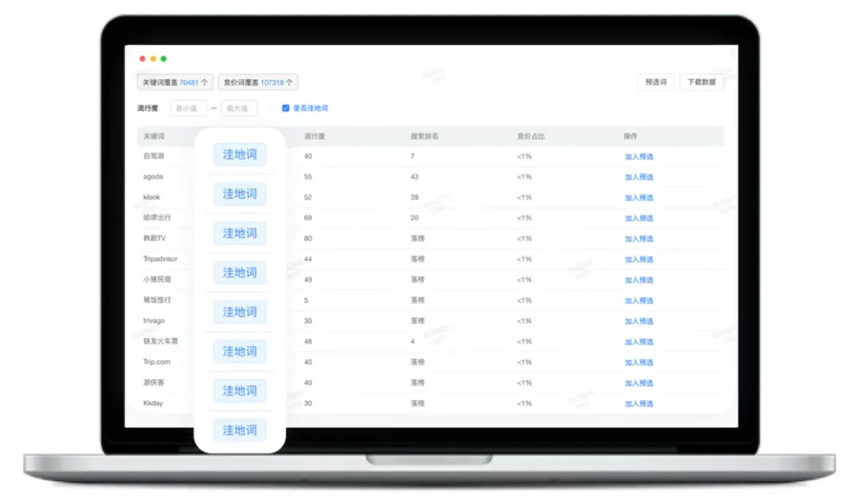The image size is (858, 504).
Task: Select the Trip.com keyword cell
Action: [157, 362]
